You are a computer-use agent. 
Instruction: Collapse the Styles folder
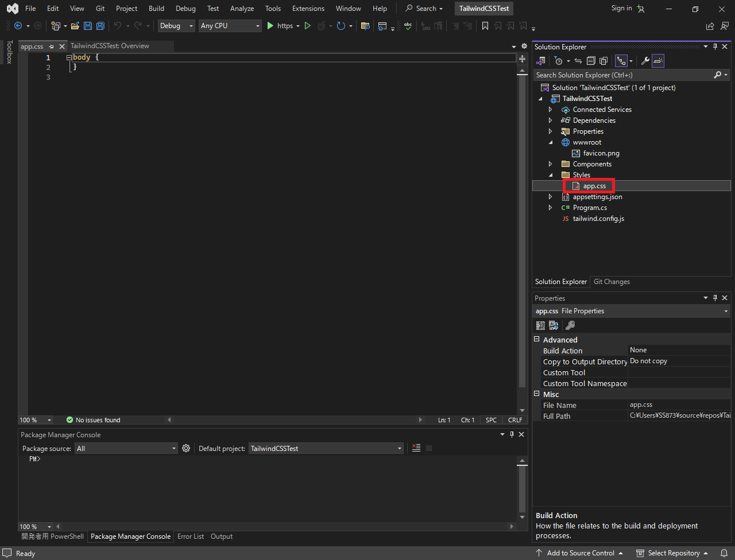[x=550, y=175]
